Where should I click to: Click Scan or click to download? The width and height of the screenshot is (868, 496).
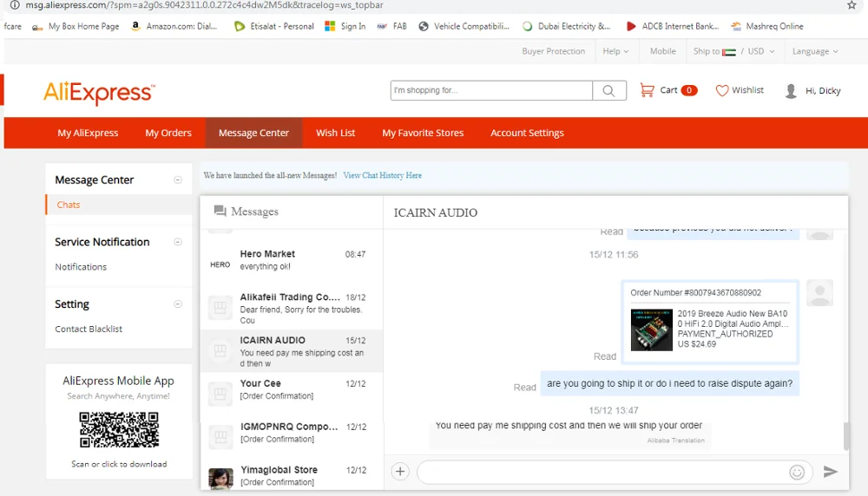pyautogui.click(x=119, y=464)
